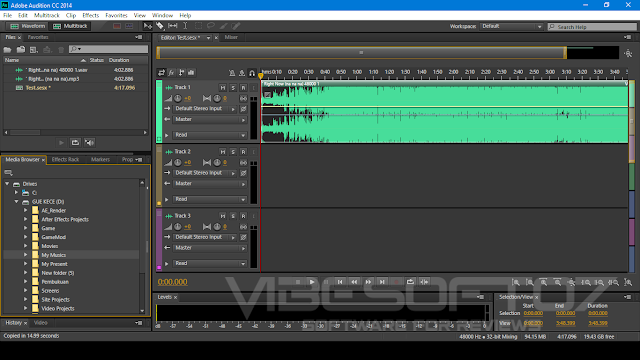Switch to Waveform view
Image resolution: width=640 pixels, height=360 pixels.
28,26
